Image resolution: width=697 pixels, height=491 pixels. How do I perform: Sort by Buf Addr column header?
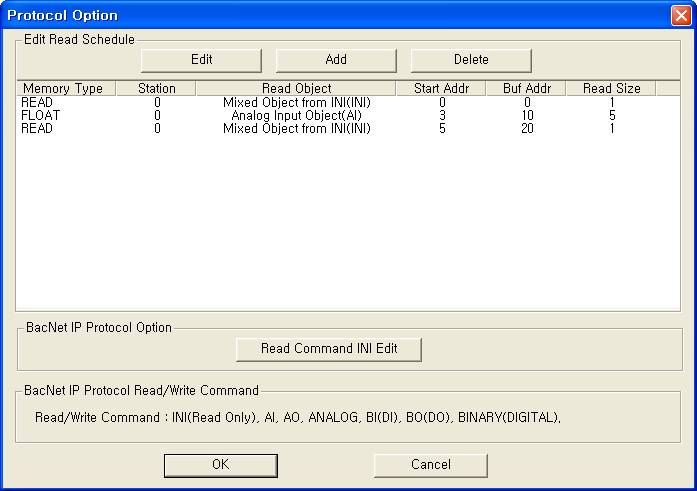527,88
